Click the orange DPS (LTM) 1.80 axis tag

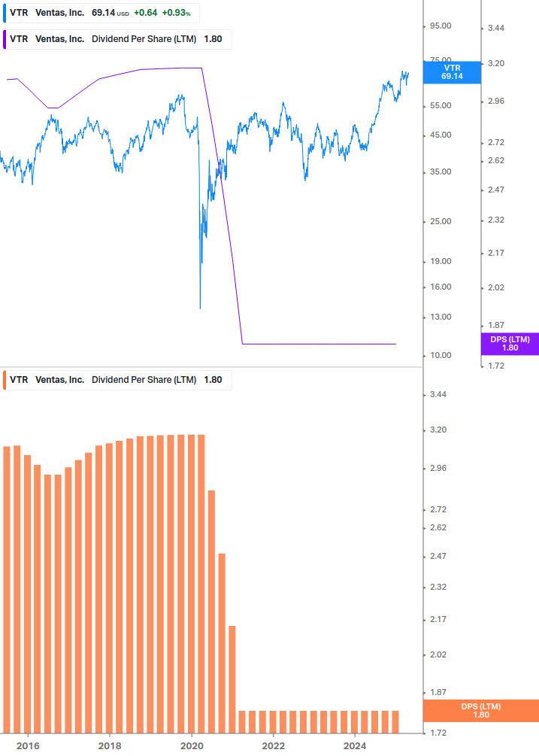(480, 711)
